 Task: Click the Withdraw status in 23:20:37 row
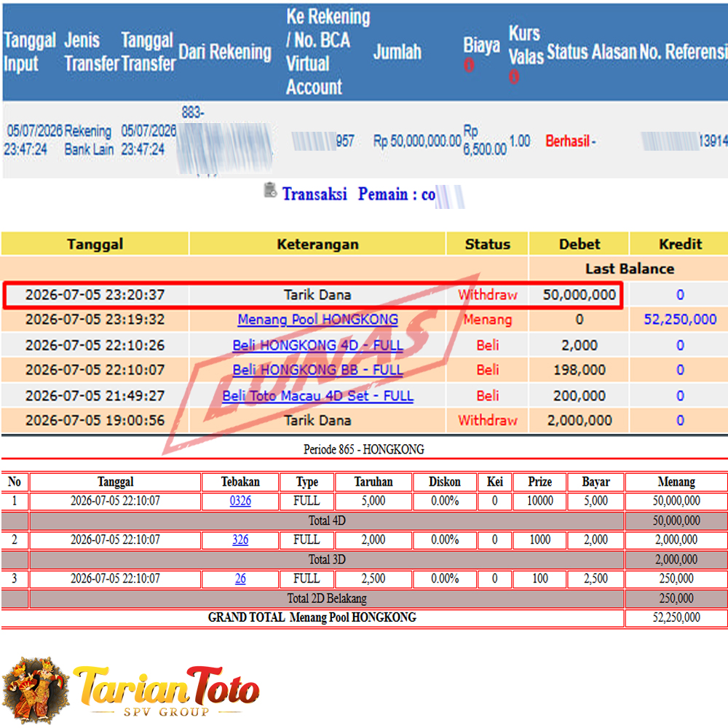pos(488,295)
